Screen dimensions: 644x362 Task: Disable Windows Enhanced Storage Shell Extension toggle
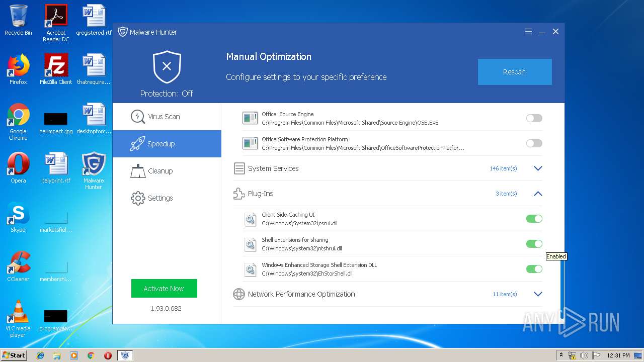(x=534, y=269)
